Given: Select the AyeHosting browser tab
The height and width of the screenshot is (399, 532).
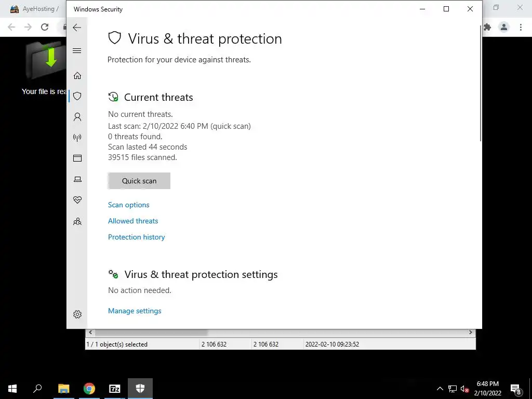Looking at the screenshot, I should (x=34, y=9).
